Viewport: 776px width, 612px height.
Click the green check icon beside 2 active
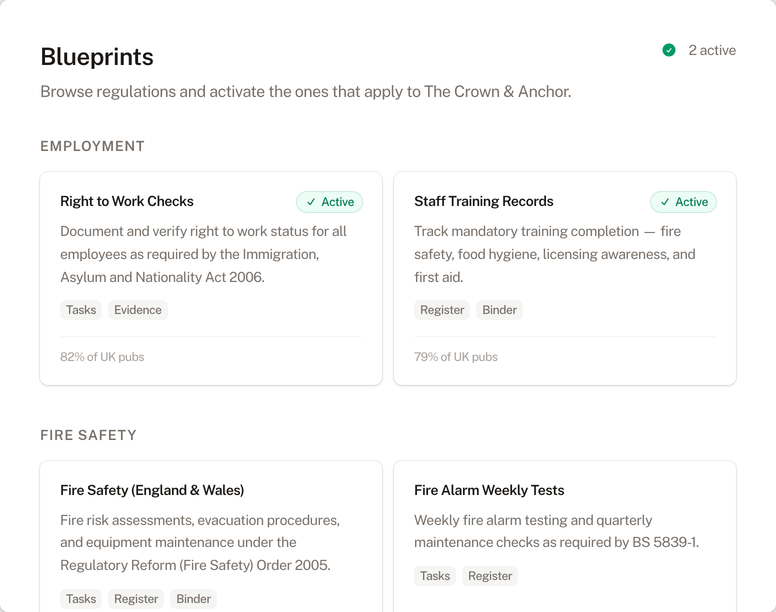click(x=669, y=50)
